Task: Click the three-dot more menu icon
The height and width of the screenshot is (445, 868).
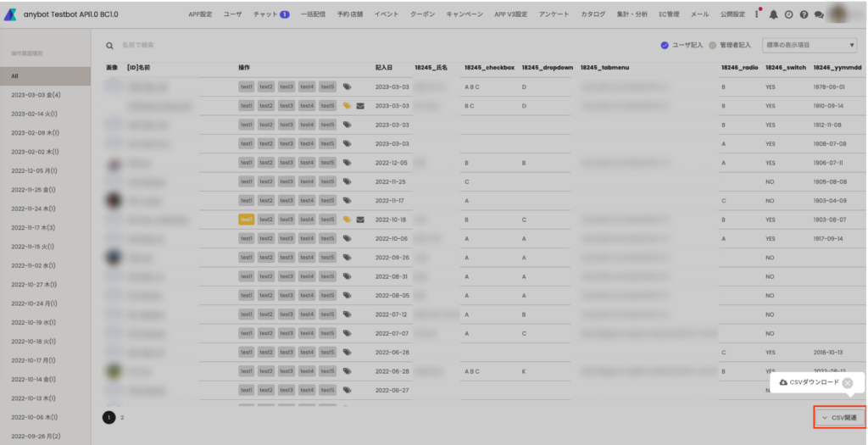Action: coord(757,14)
